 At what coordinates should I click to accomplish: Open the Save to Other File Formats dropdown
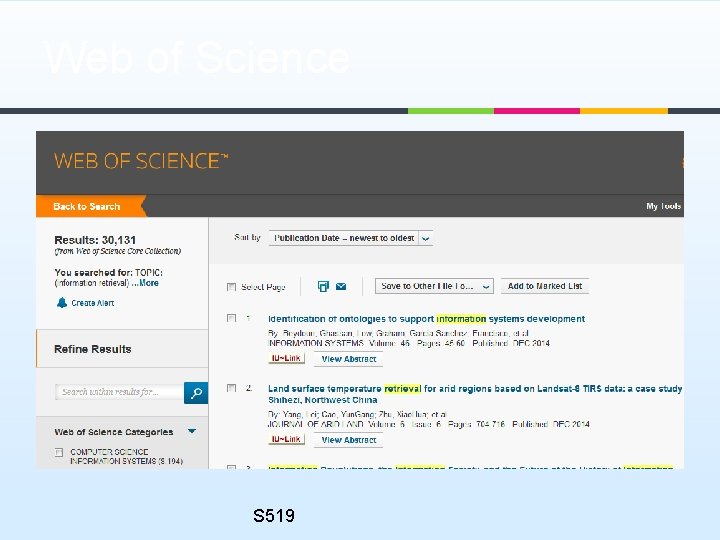click(x=434, y=286)
